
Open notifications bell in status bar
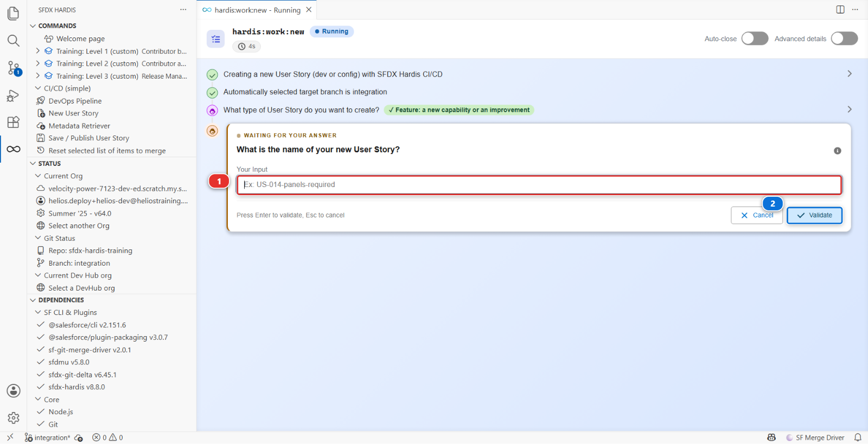(x=858, y=437)
